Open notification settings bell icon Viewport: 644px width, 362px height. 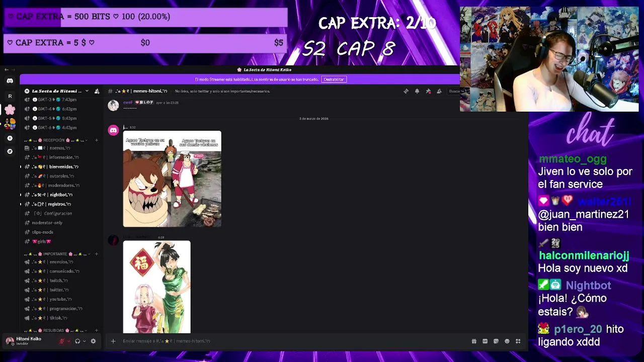(417, 91)
